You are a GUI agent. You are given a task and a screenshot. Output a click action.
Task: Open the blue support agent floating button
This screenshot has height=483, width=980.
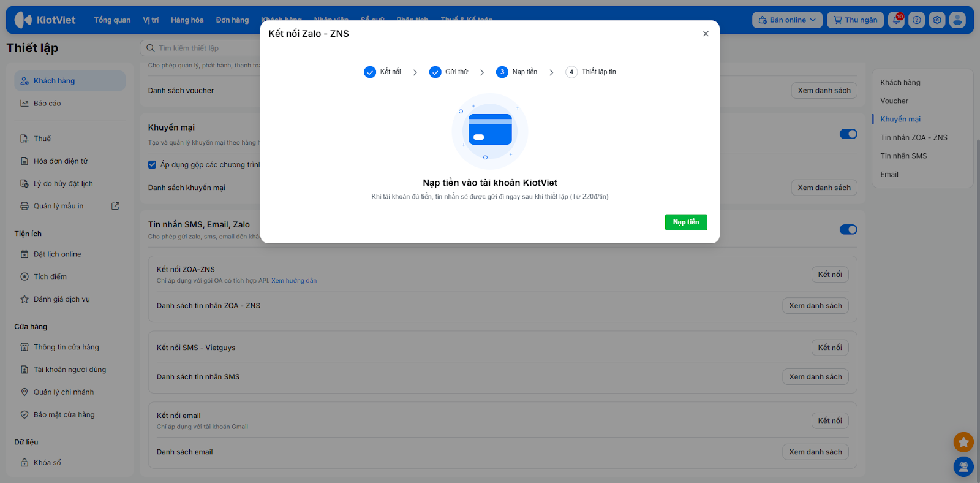click(x=963, y=467)
